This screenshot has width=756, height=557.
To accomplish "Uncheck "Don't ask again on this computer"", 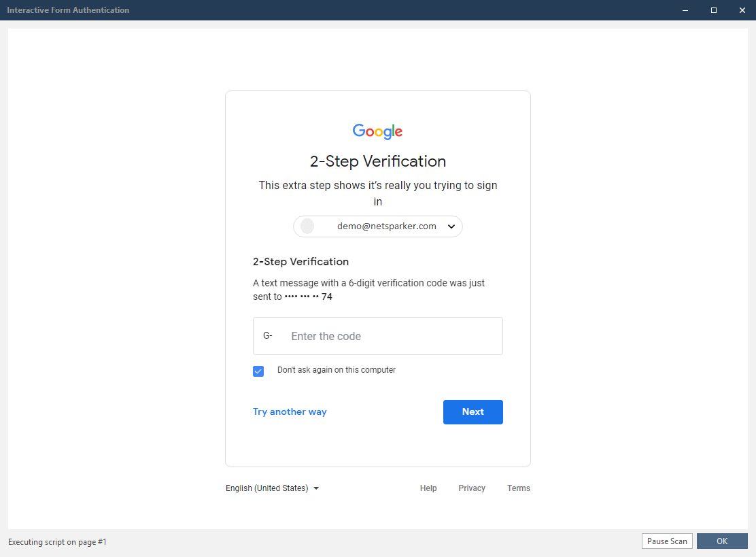I will click(x=258, y=371).
